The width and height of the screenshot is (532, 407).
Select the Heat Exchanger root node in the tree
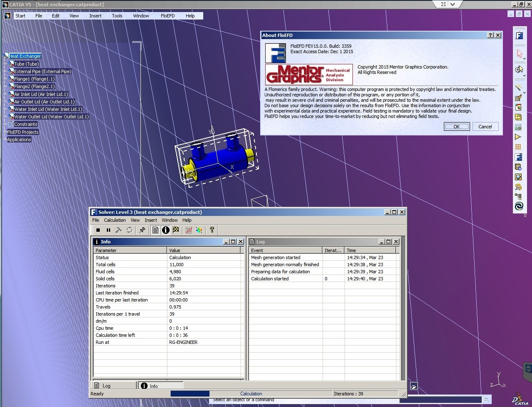(25, 56)
